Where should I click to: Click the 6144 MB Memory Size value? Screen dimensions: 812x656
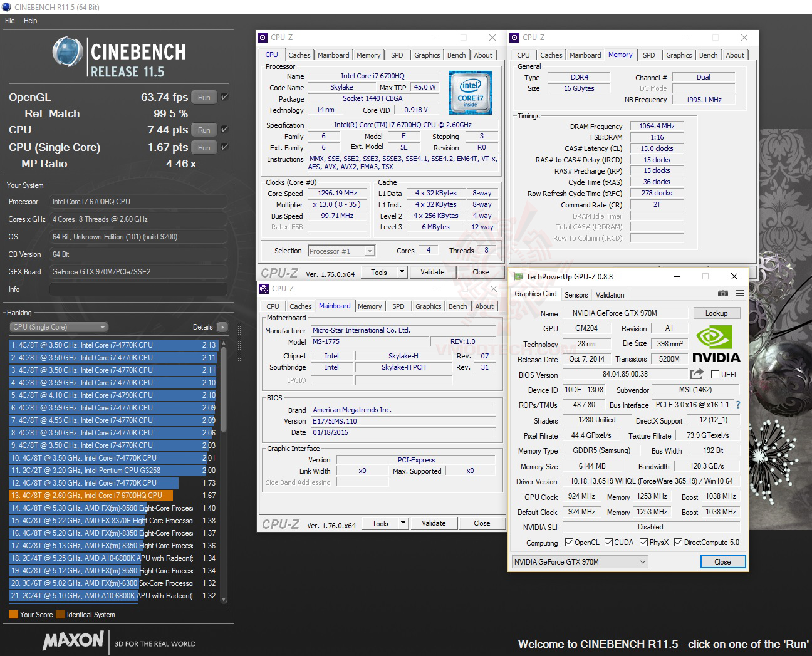click(x=593, y=466)
